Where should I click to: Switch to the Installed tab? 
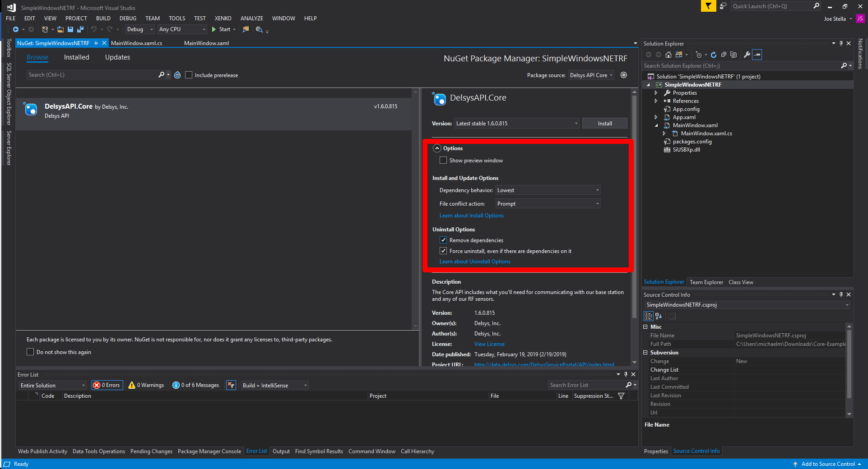pos(77,57)
